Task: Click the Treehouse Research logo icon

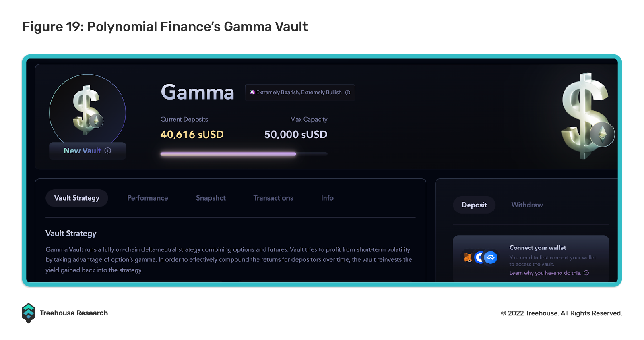Action: [29, 313]
